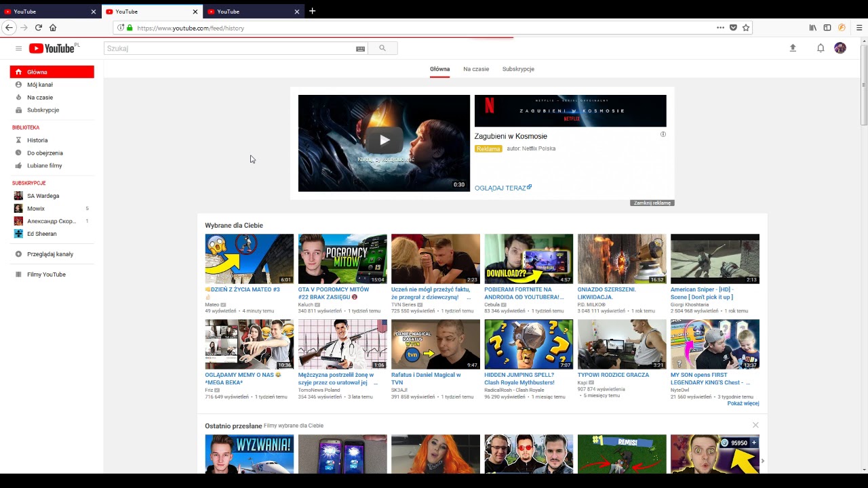
Task: Open the American Sniper scene thumbnail
Action: point(715,259)
